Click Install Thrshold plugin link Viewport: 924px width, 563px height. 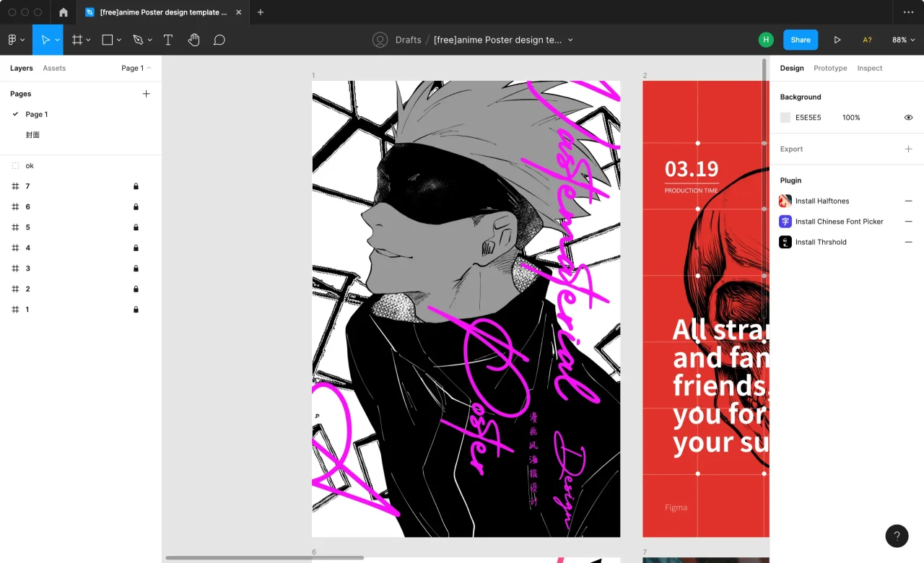click(x=821, y=242)
